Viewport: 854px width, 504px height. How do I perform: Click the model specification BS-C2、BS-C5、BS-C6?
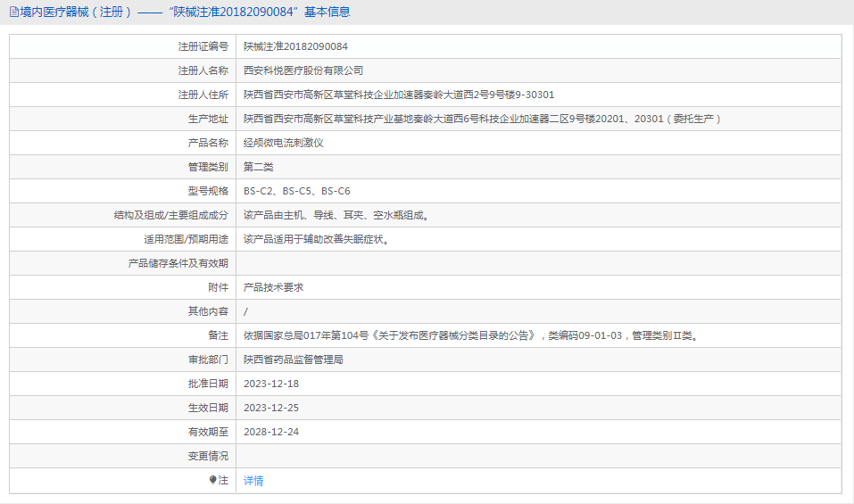[297, 191]
